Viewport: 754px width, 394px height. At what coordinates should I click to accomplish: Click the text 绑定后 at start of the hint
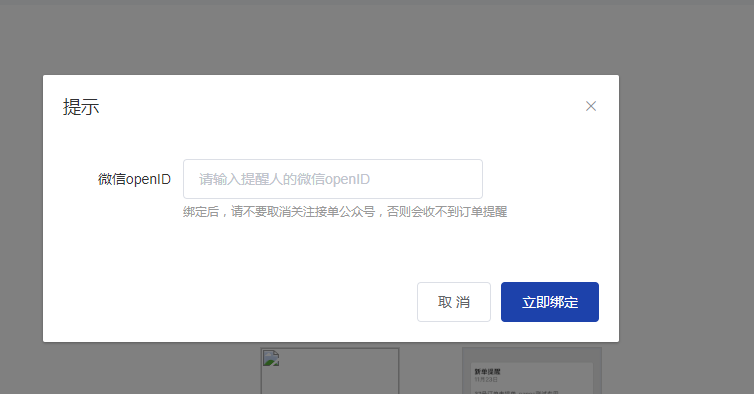pos(201,212)
